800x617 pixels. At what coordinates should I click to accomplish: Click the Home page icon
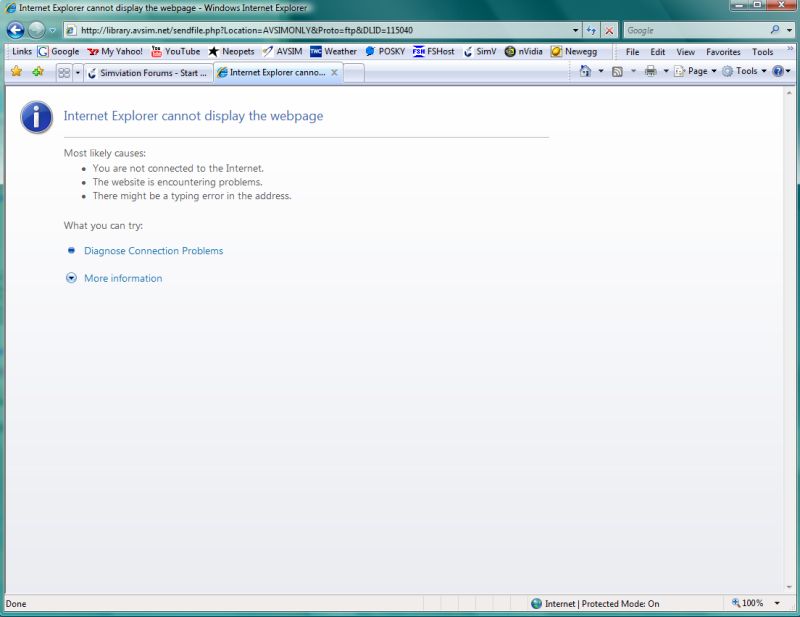(x=585, y=72)
